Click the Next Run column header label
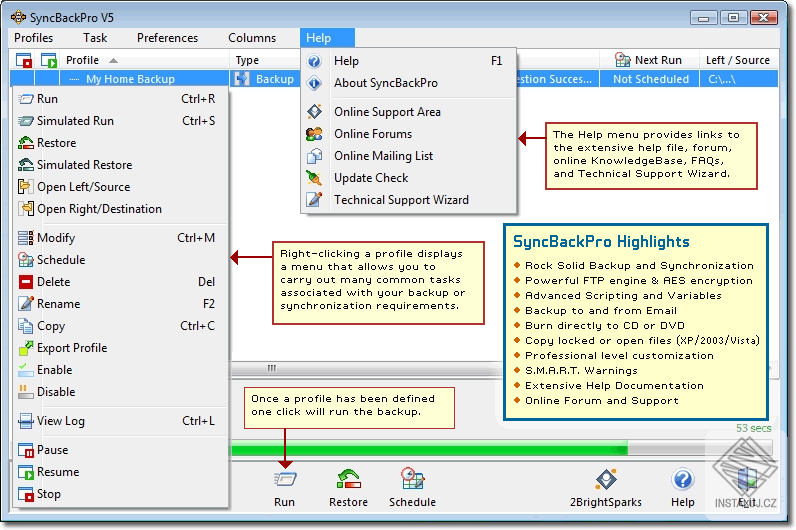The height and width of the screenshot is (530, 796). click(658, 60)
